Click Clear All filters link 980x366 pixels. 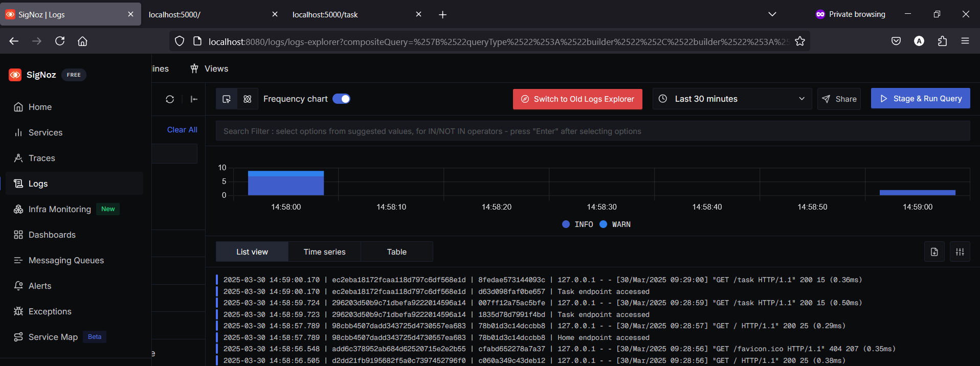(182, 130)
